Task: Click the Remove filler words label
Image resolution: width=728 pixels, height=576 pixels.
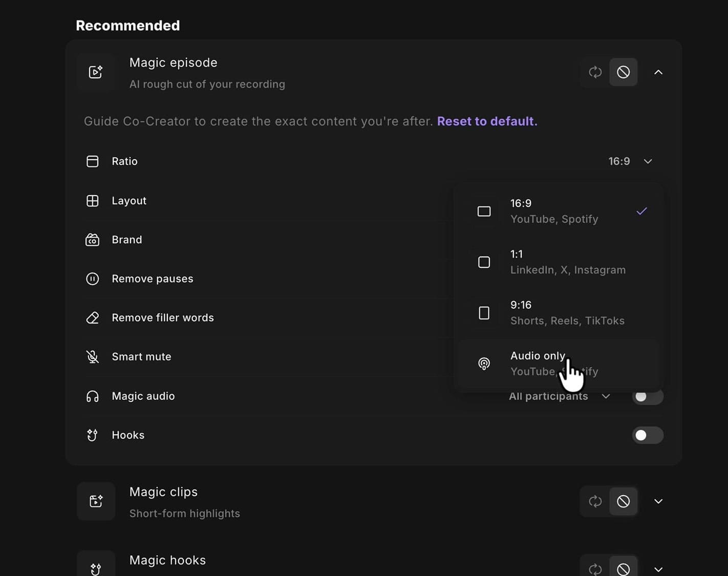Action: coord(163,318)
